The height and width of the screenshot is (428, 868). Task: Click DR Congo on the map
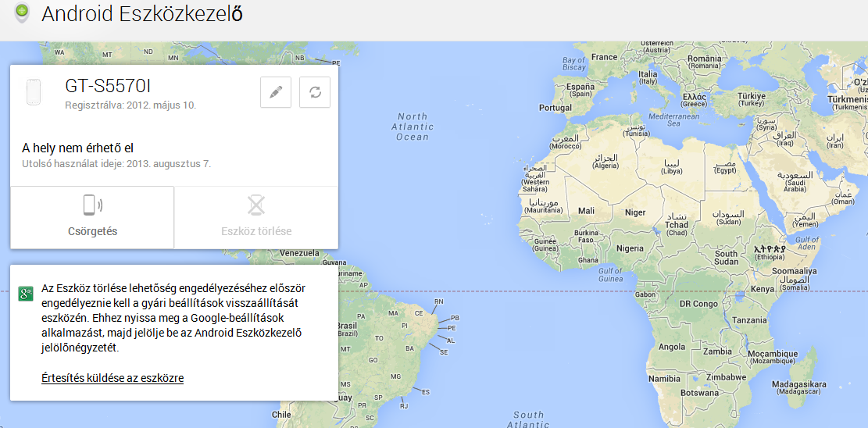click(698, 304)
